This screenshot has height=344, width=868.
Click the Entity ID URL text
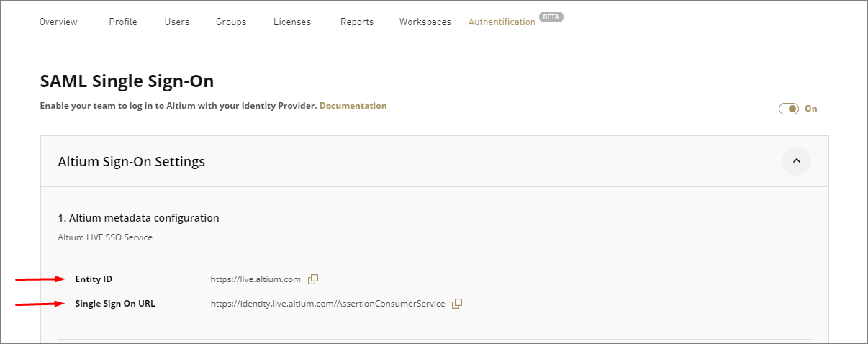pos(256,279)
